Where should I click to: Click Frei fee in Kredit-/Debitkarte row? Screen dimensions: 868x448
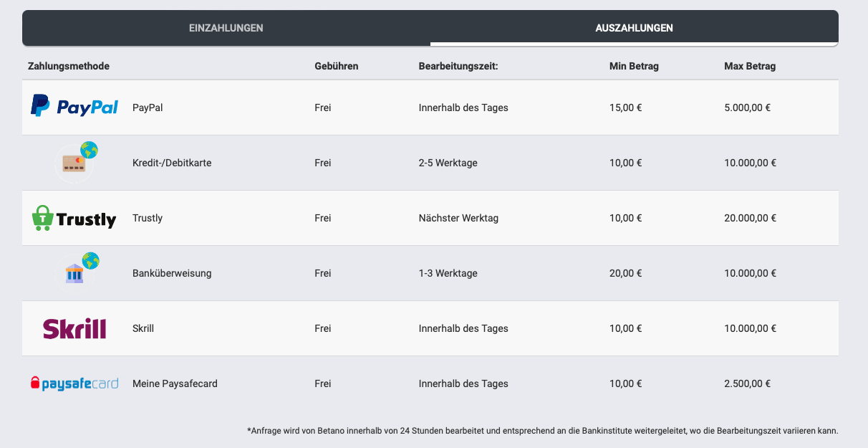(323, 163)
